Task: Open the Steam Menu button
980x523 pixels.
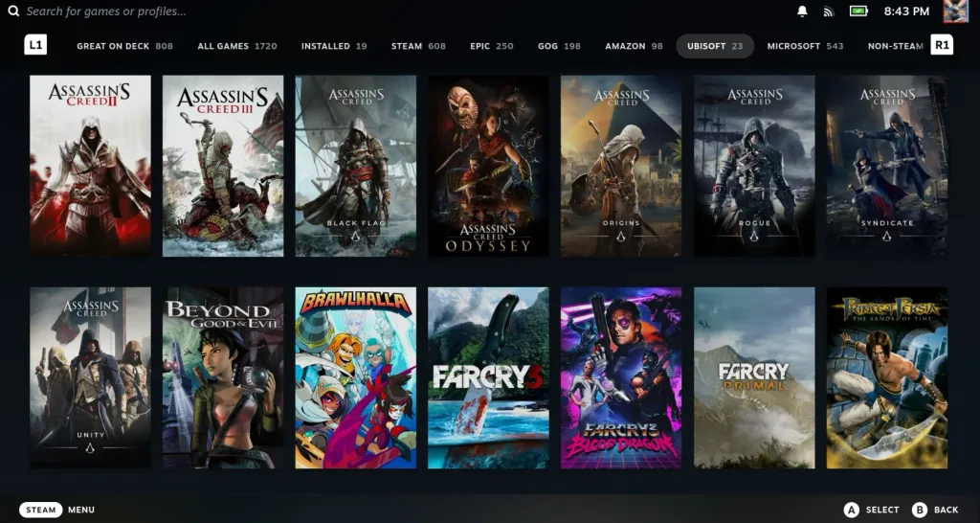Action: [41, 510]
